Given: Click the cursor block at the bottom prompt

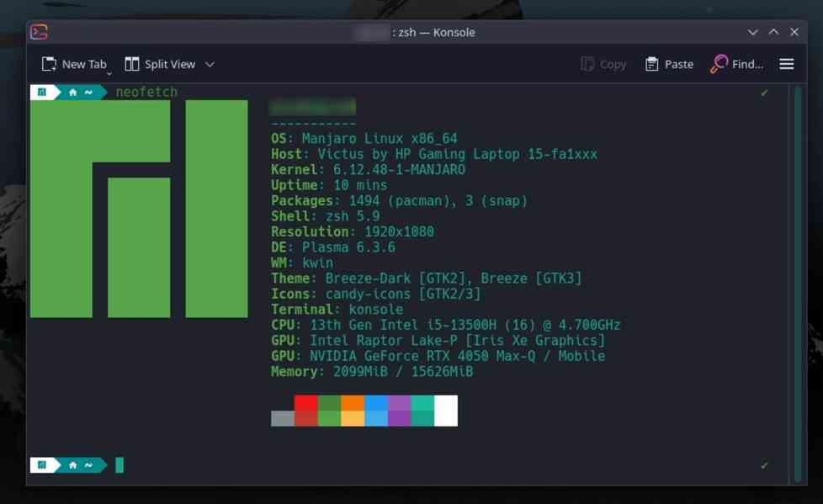Looking at the screenshot, I should tap(119, 464).
